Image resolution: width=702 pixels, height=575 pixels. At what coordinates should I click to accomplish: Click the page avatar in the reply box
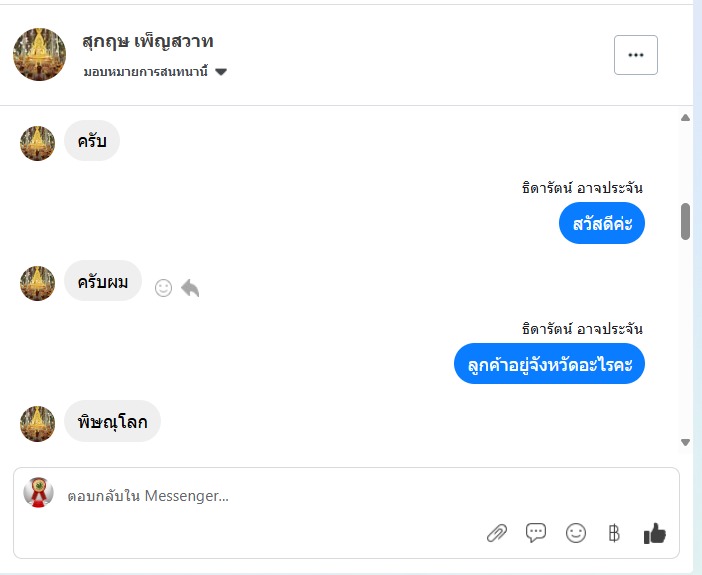(38, 493)
